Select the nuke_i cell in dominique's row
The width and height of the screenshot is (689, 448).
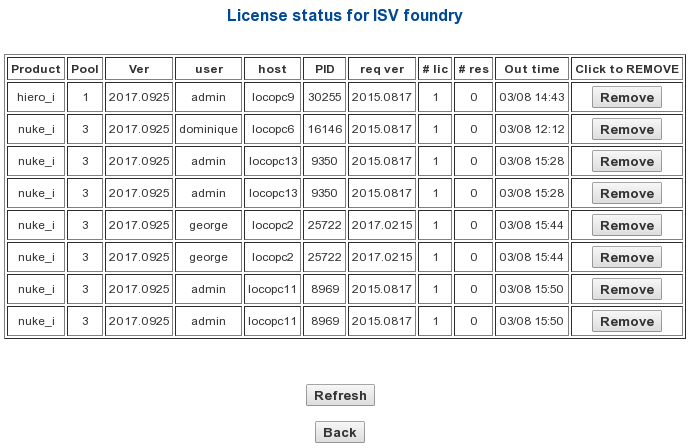(x=36, y=129)
